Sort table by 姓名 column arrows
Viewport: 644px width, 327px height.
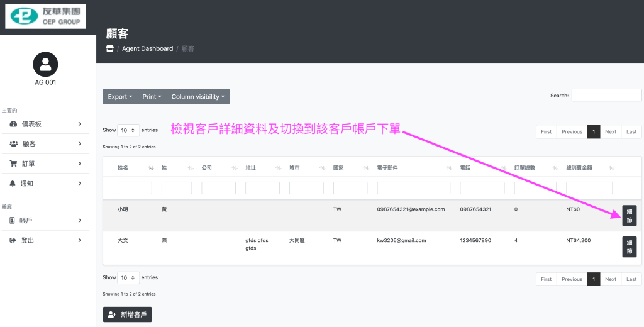(x=150, y=168)
